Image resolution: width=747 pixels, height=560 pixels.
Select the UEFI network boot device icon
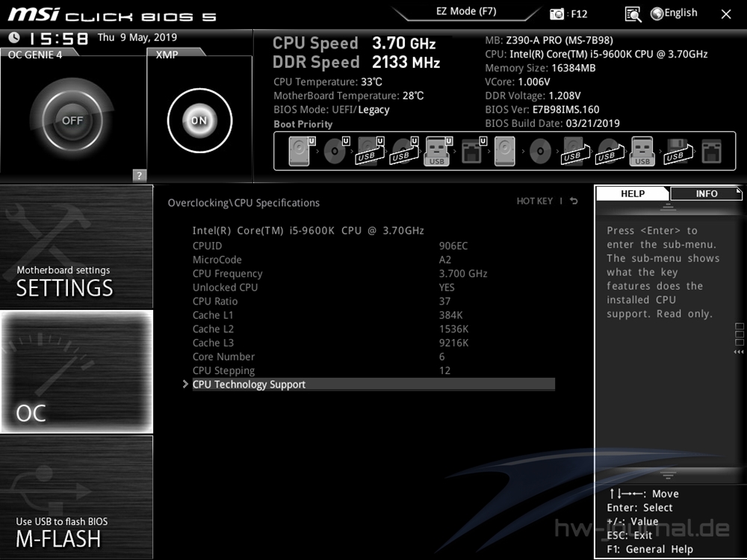(x=473, y=152)
